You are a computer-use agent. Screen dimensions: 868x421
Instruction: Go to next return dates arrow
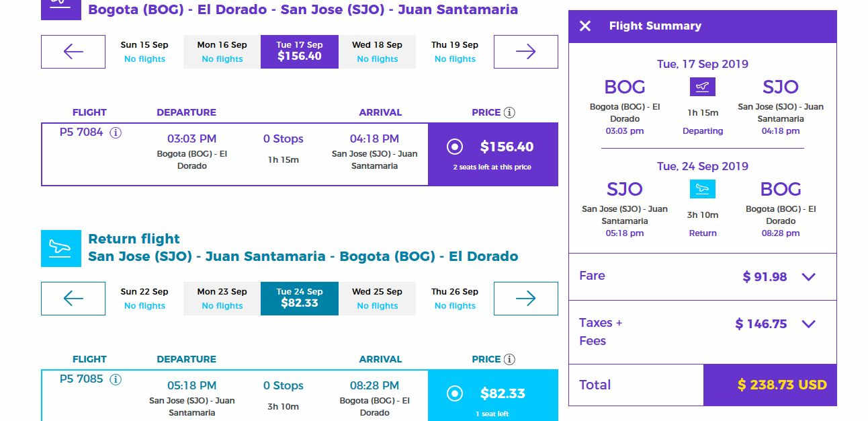tap(525, 299)
